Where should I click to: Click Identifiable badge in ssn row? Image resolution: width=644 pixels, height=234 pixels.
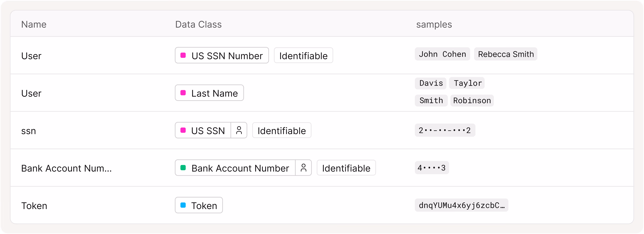(x=281, y=130)
